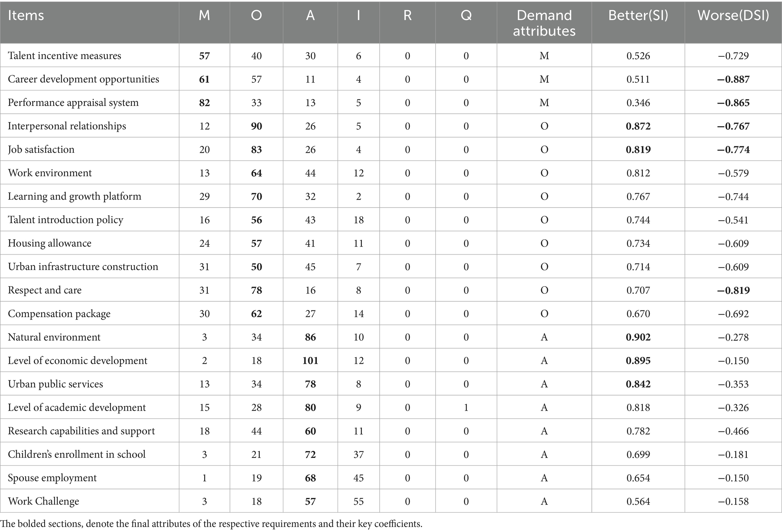Click the Better(SI) column header
This screenshot has height=532, width=782.
point(638,16)
